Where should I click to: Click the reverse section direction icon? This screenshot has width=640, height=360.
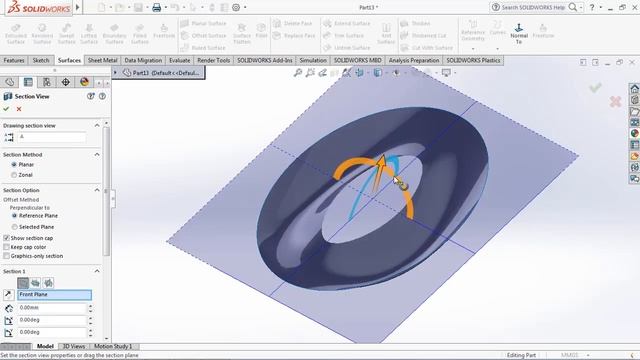(9, 295)
